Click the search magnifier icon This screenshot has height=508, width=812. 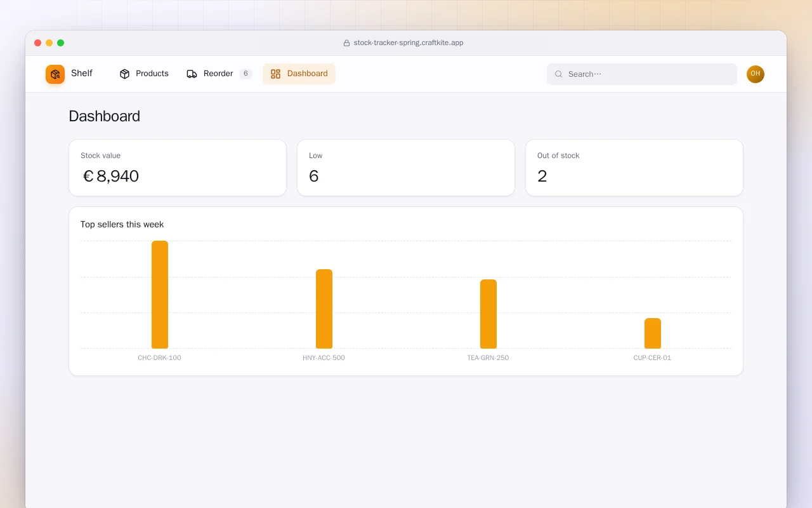(x=559, y=74)
